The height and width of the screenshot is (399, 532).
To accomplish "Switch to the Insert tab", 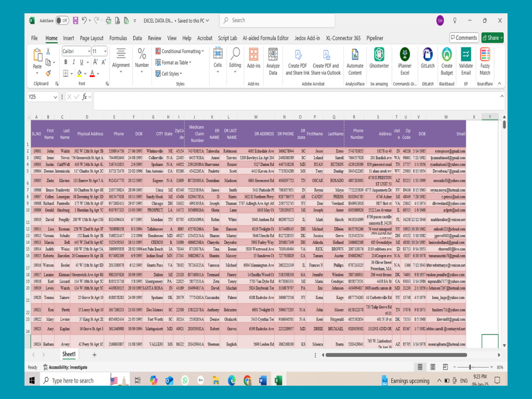I will coord(68,38).
